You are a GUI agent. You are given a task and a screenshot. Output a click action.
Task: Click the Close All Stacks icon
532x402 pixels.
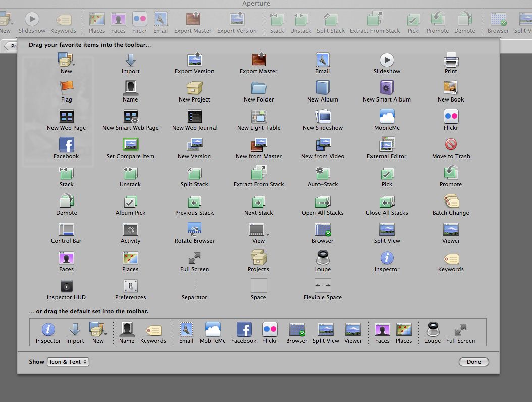(387, 202)
